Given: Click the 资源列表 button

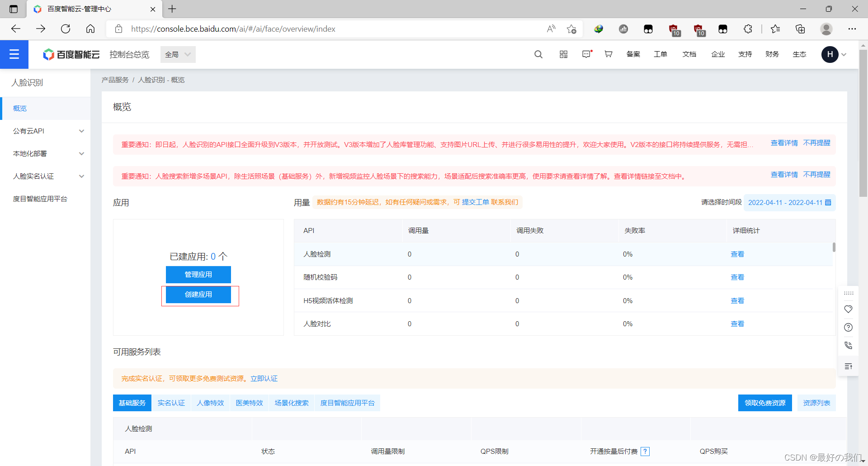Looking at the screenshot, I should [816, 403].
